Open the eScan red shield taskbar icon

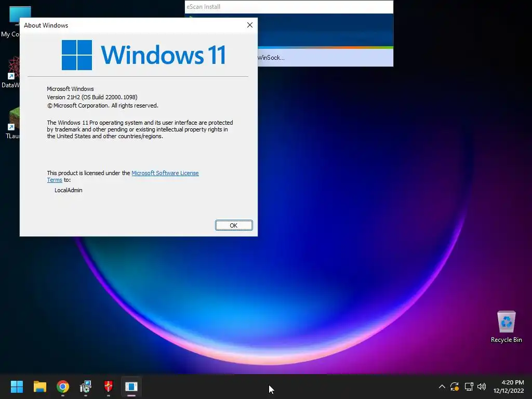(108, 387)
